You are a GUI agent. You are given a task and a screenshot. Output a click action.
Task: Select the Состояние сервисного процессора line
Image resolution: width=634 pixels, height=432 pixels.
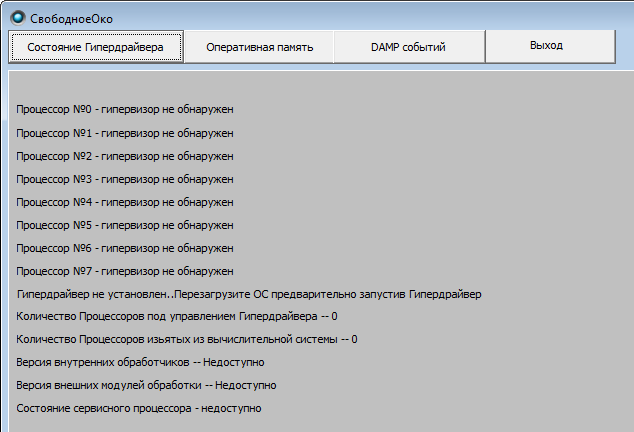[x=139, y=409]
